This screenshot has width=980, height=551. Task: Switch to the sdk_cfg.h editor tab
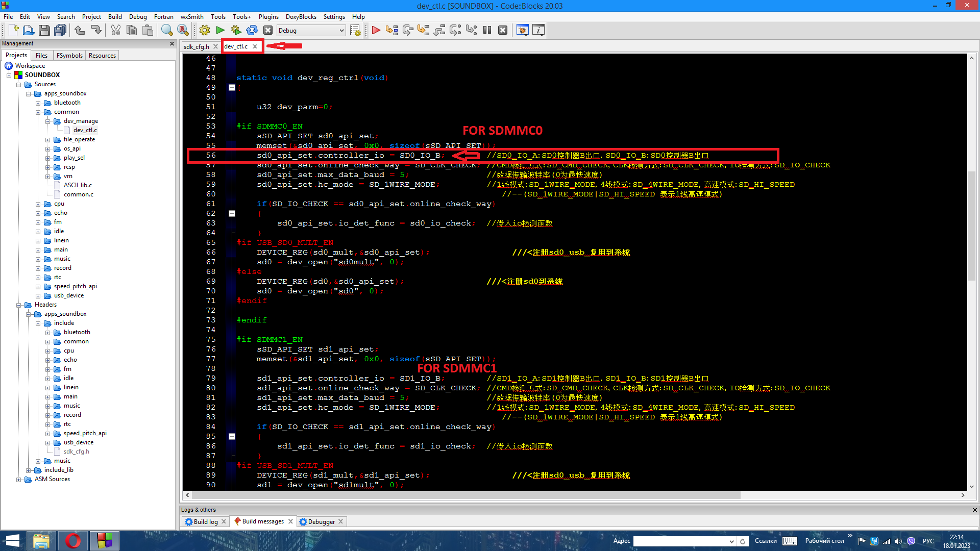[197, 46]
